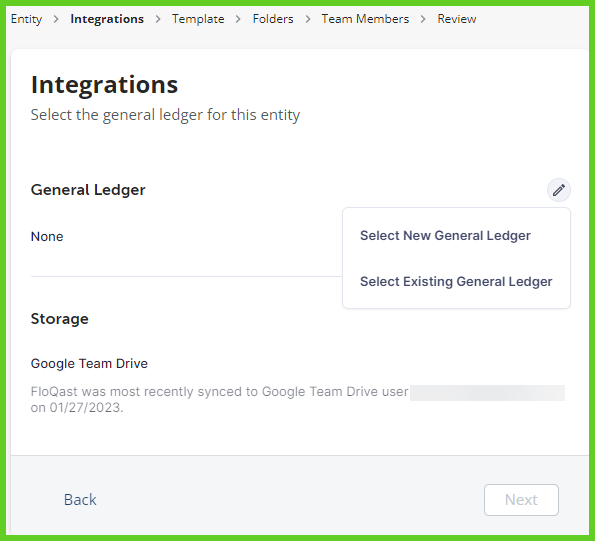Click chevron between Folders and Team Members
The image size is (595, 541).
click(x=308, y=19)
